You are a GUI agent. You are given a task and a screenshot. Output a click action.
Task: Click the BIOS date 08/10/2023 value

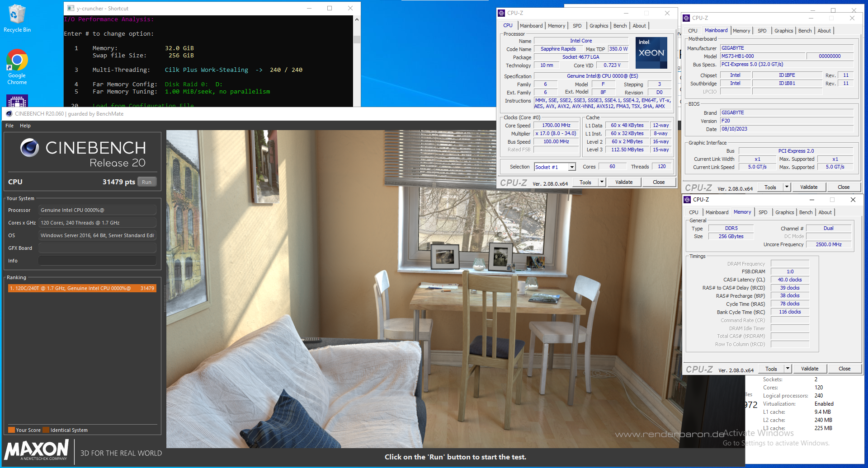(x=787, y=129)
